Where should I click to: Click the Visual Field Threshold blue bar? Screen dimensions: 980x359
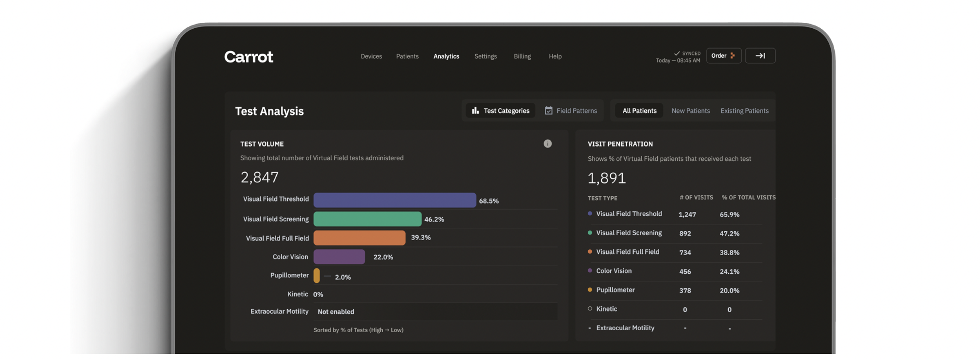(394, 200)
